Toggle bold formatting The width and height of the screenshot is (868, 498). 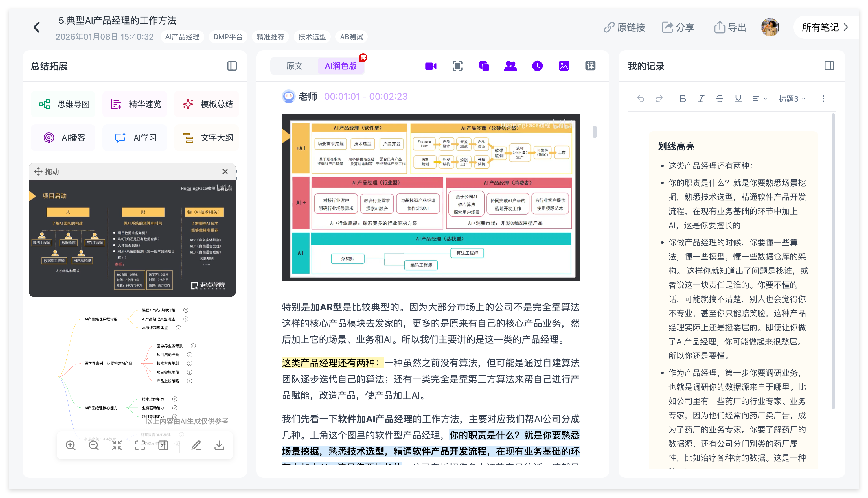coord(683,99)
